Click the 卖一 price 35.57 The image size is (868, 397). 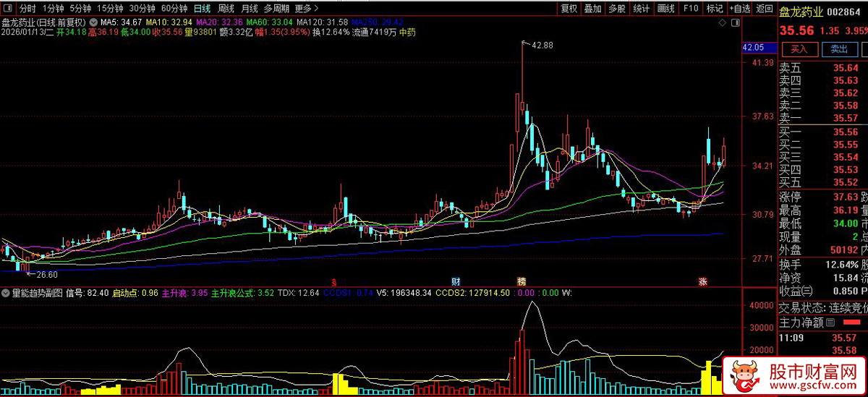coord(846,118)
